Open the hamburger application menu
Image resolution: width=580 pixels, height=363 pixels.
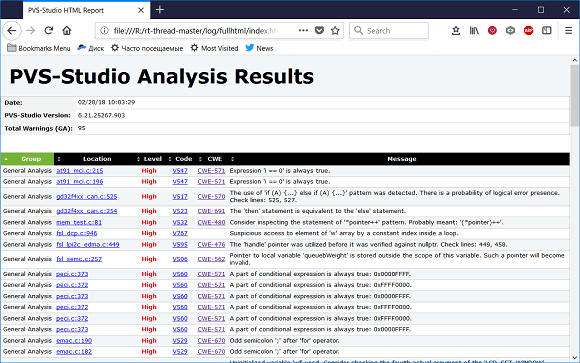pos(569,30)
